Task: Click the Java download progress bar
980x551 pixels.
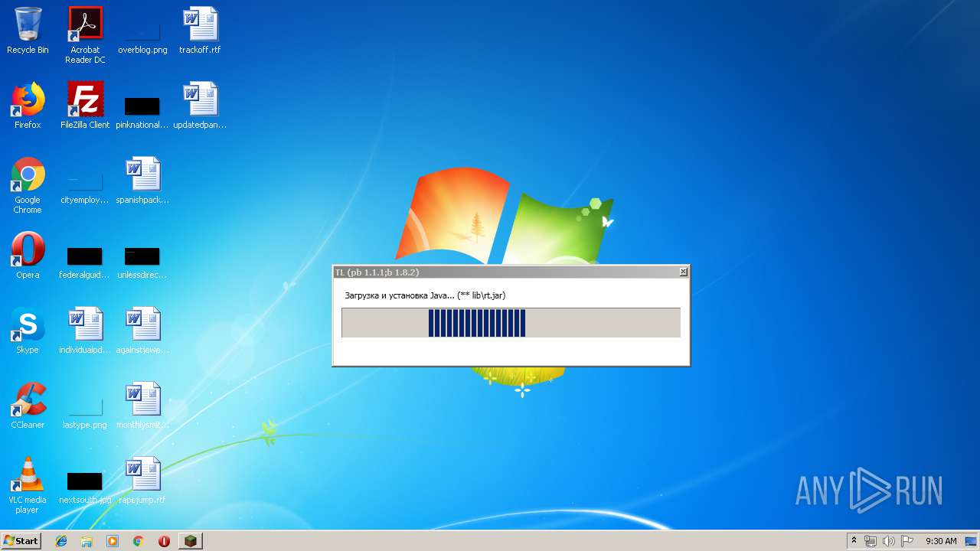Action: point(511,323)
